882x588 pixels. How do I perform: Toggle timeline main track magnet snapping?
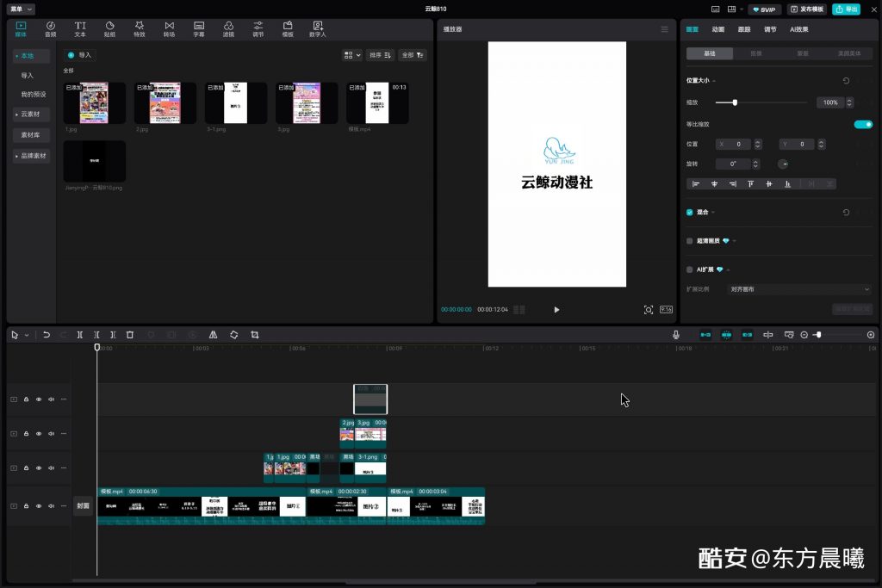705,335
